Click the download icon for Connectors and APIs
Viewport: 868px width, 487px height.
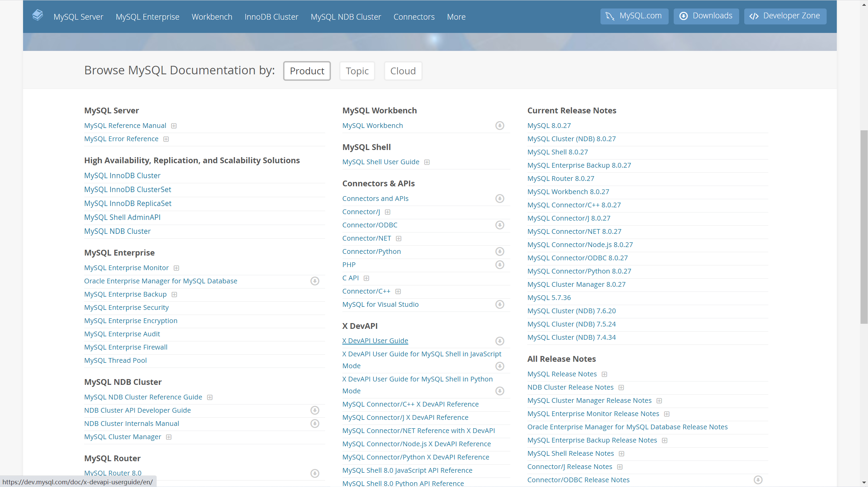[x=500, y=199]
